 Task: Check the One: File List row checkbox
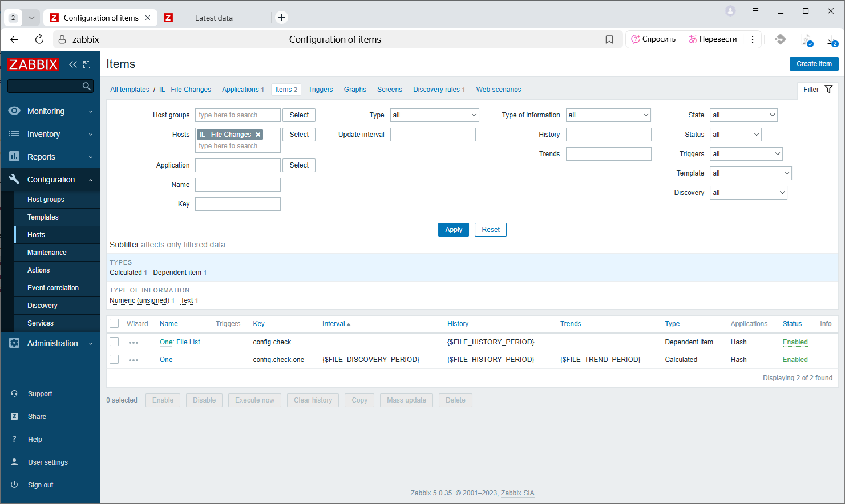(114, 342)
